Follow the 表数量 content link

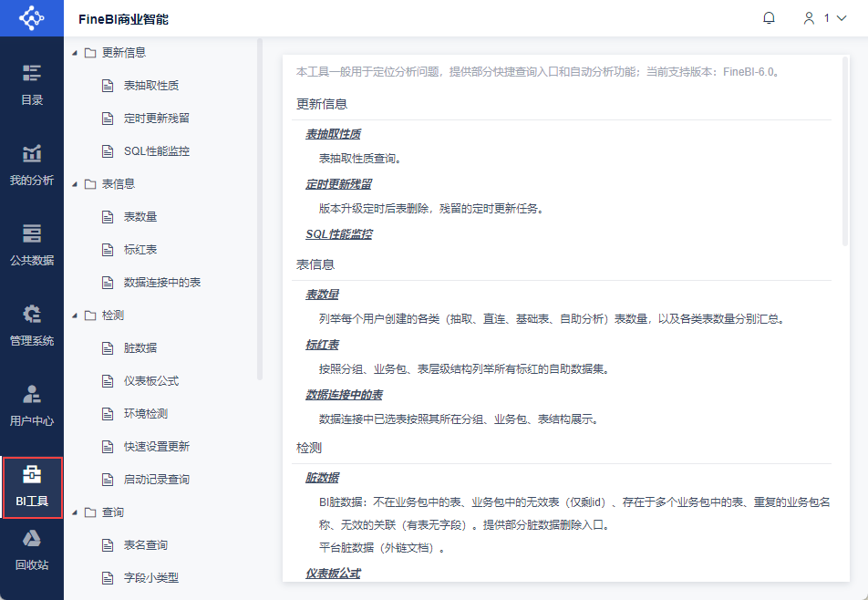click(x=322, y=295)
